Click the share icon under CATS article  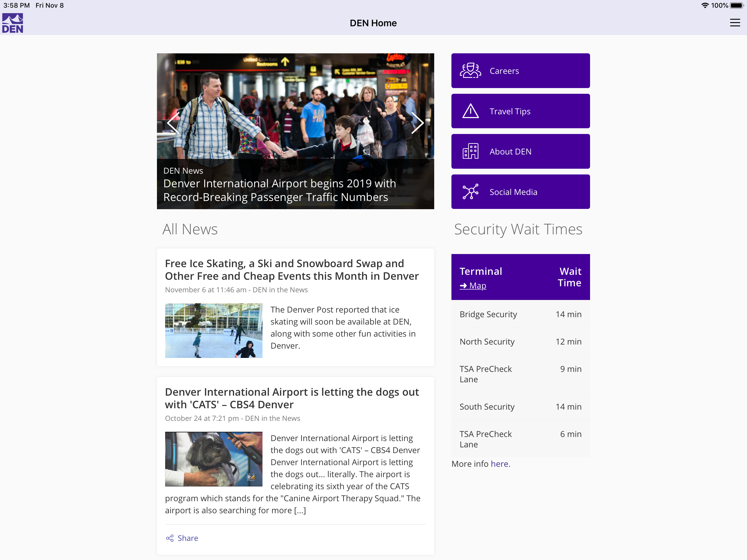(170, 538)
